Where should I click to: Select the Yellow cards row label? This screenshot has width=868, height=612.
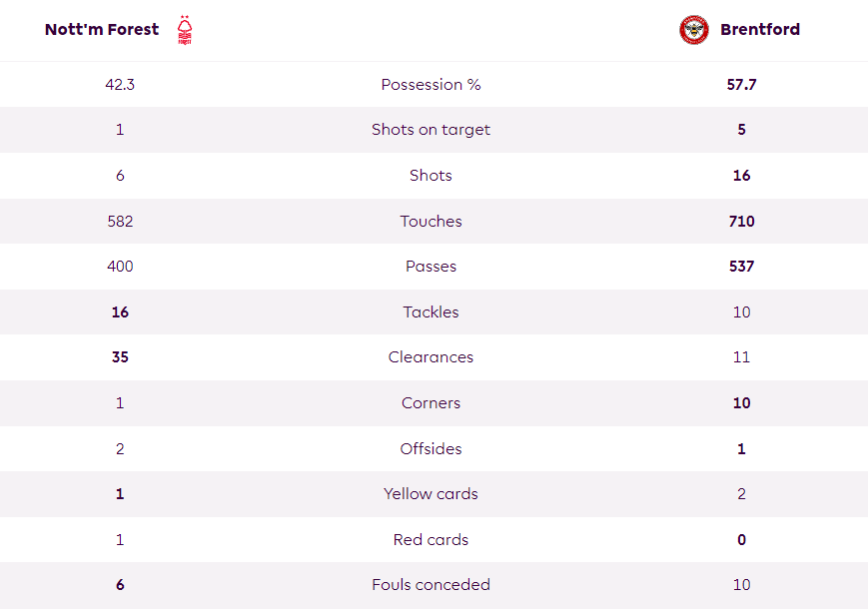431,493
